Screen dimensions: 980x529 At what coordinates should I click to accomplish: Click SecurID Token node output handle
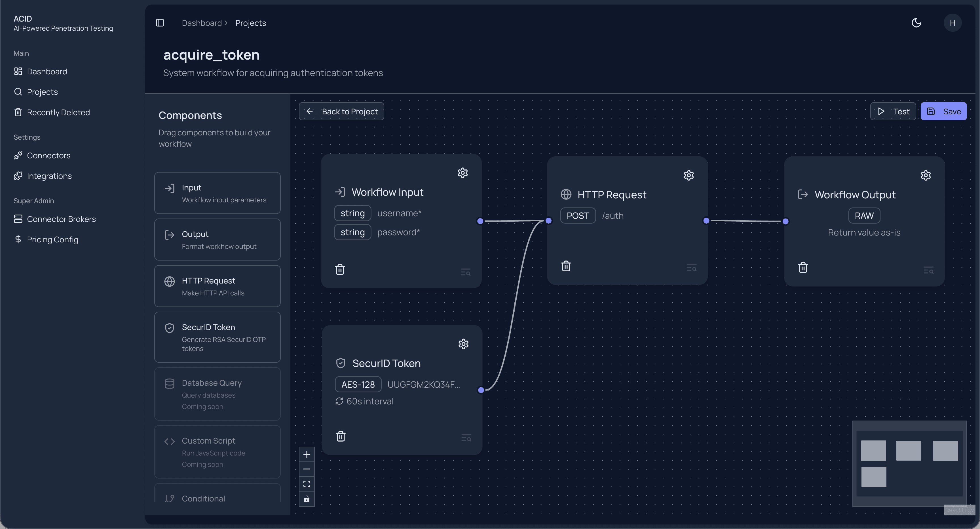481,390
